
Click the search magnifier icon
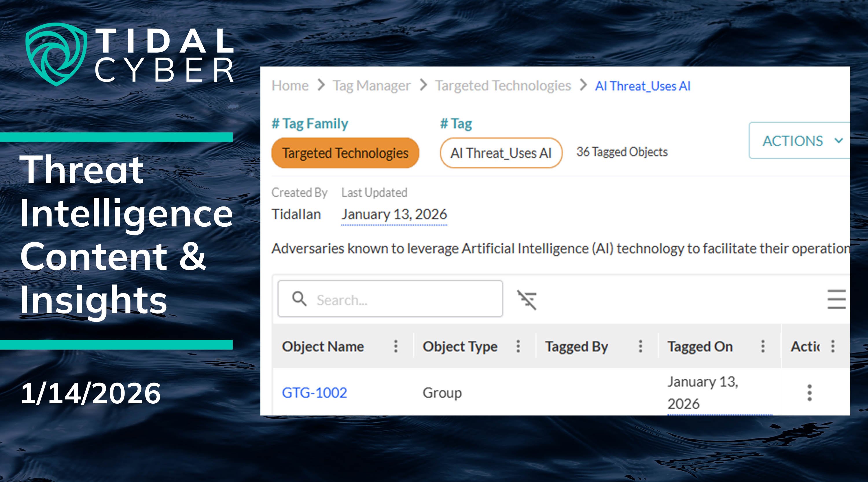[299, 299]
